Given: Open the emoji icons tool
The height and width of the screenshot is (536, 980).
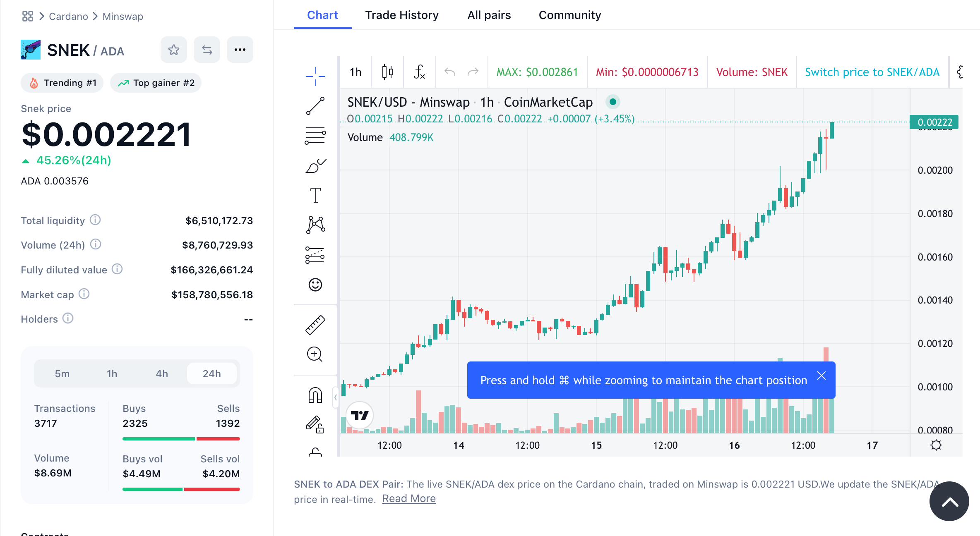Looking at the screenshot, I should click(x=315, y=285).
